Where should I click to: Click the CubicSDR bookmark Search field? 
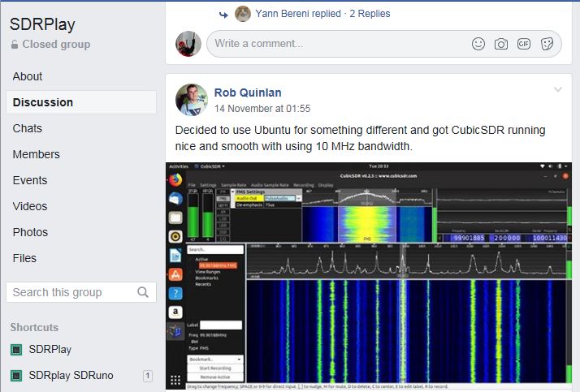[215, 250]
